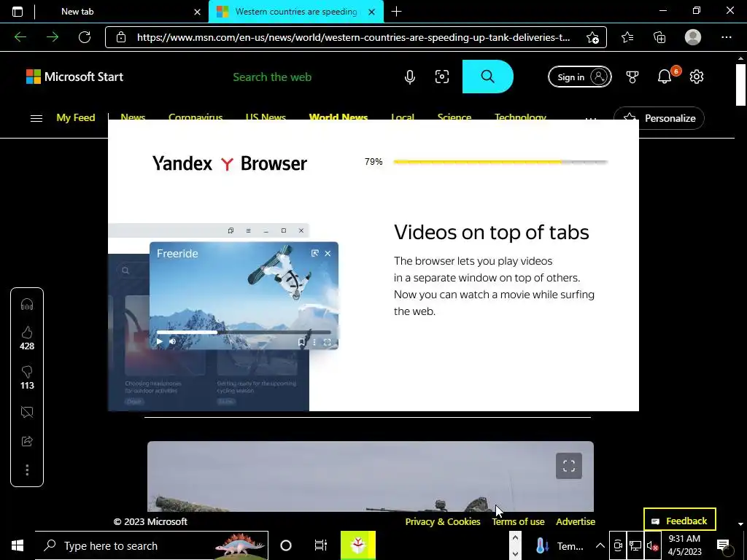Screen dimensions: 747x560
Task: Open Cortana circle icon on taskbar
Action: [286, 545]
